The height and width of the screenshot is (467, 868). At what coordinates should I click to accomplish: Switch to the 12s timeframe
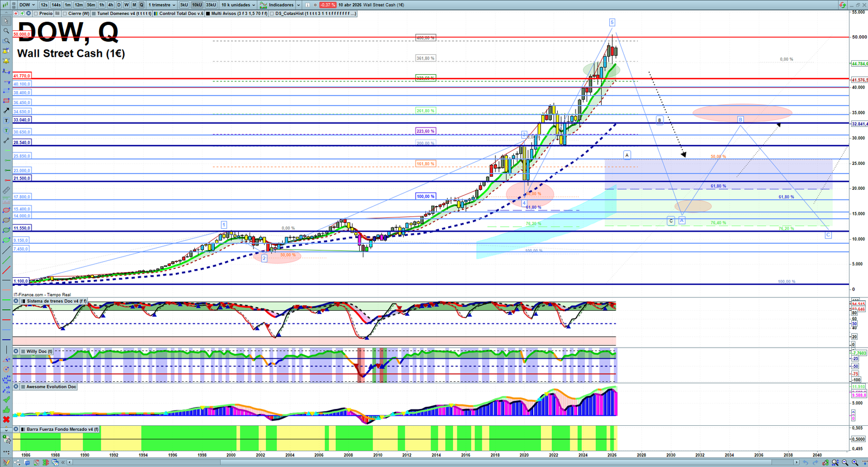pyautogui.click(x=44, y=5)
